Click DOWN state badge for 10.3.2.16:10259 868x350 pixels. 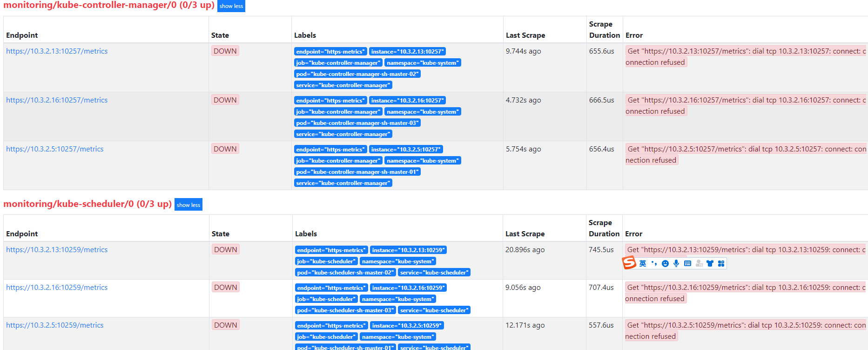[226, 288]
